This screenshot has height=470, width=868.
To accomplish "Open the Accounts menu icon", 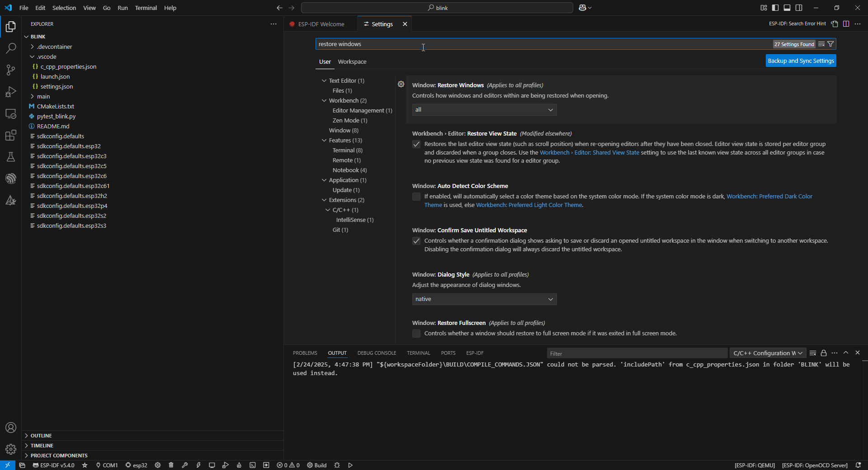I will coord(11,428).
